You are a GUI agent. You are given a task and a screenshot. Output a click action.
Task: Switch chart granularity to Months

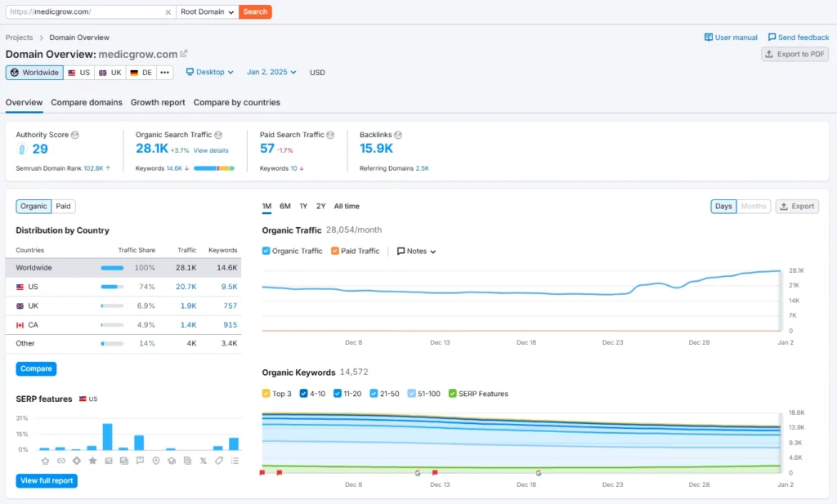pos(753,207)
